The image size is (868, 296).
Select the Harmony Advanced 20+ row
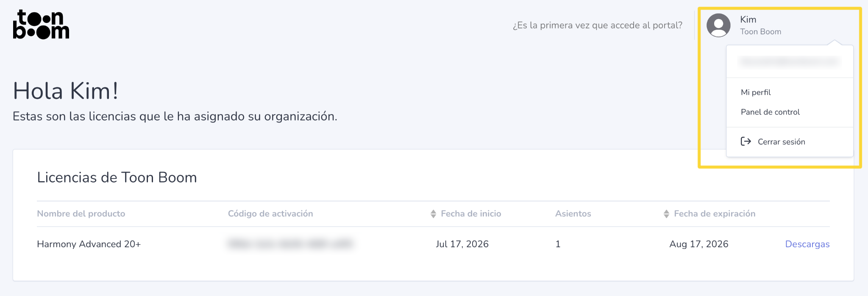[x=433, y=244]
